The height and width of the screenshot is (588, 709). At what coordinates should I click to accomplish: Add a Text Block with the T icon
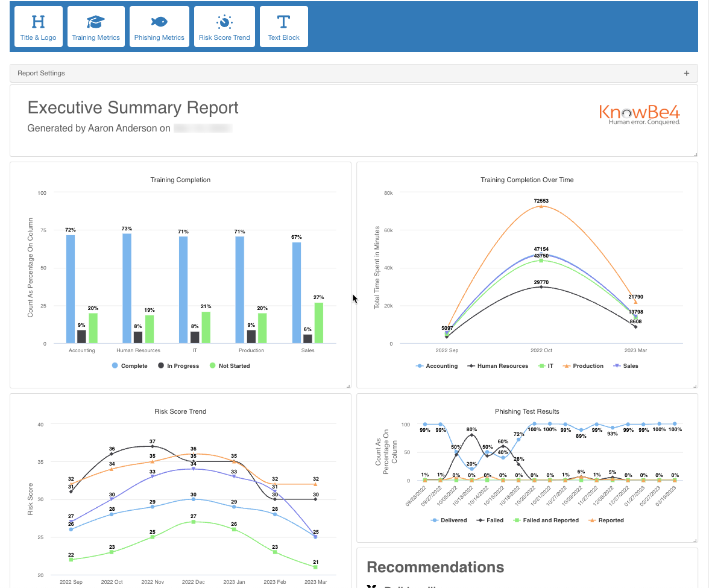(x=283, y=26)
